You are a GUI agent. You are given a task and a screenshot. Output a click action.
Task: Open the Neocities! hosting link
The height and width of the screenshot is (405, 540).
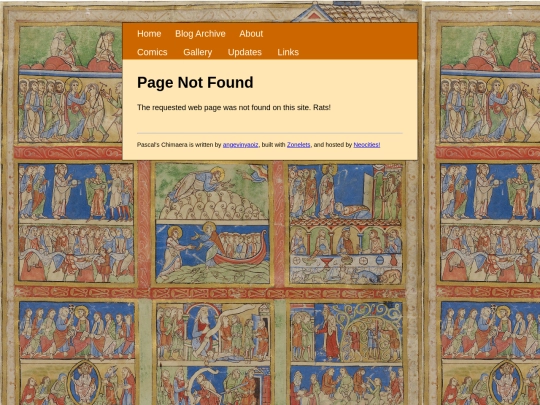point(367,145)
